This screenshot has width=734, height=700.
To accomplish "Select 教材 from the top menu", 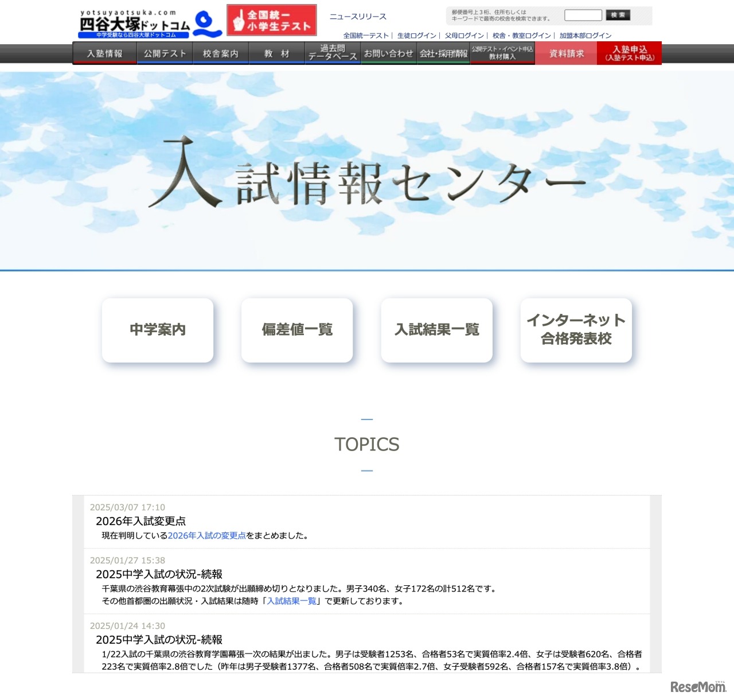I will [276, 53].
